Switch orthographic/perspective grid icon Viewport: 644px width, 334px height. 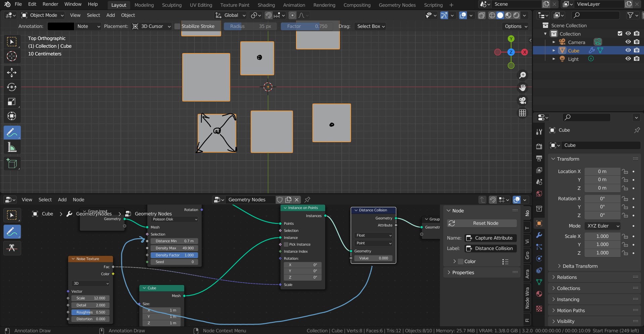coord(523,113)
